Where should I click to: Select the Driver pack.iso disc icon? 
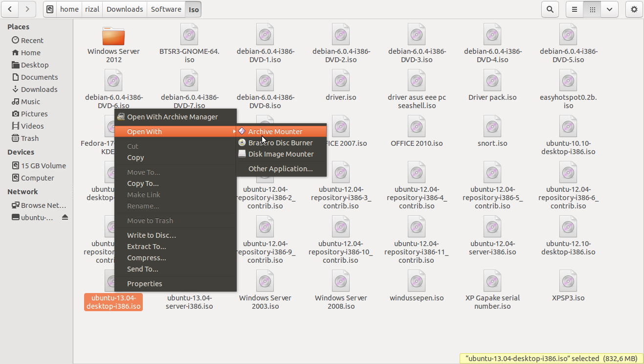pyautogui.click(x=492, y=80)
